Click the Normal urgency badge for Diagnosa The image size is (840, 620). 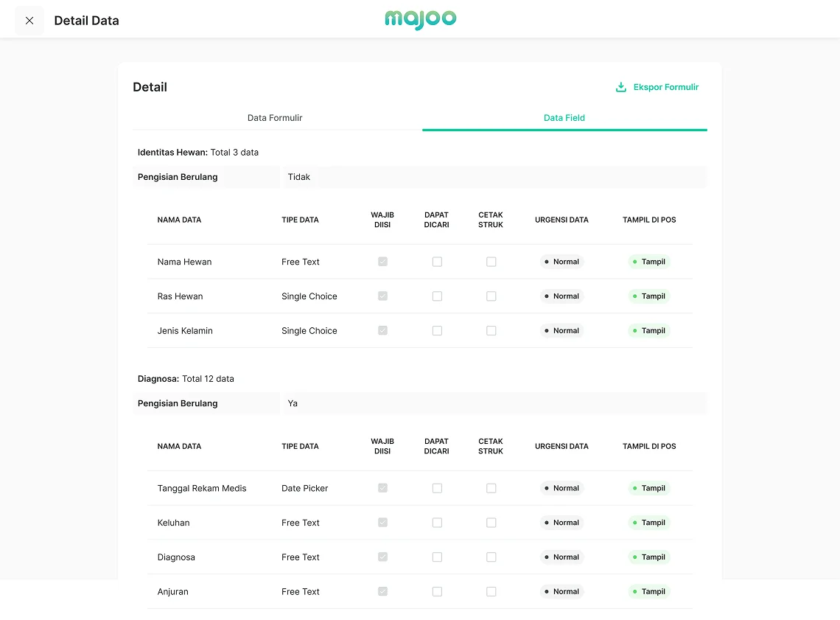pos(561,557)
